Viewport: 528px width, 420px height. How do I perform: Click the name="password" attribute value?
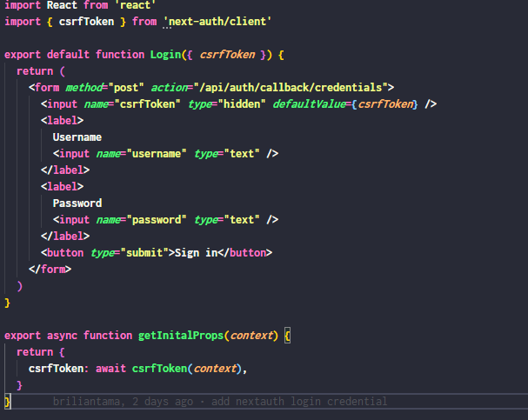tap(157, 220)
